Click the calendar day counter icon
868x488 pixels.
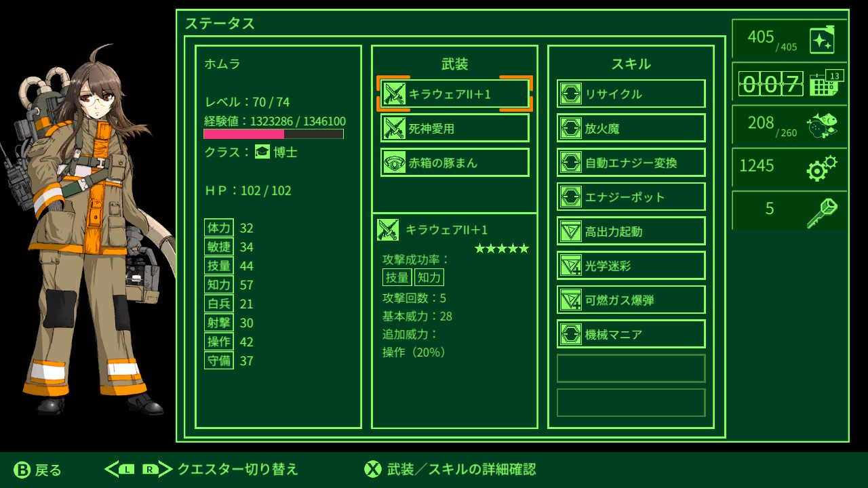[x=827, y=84]
